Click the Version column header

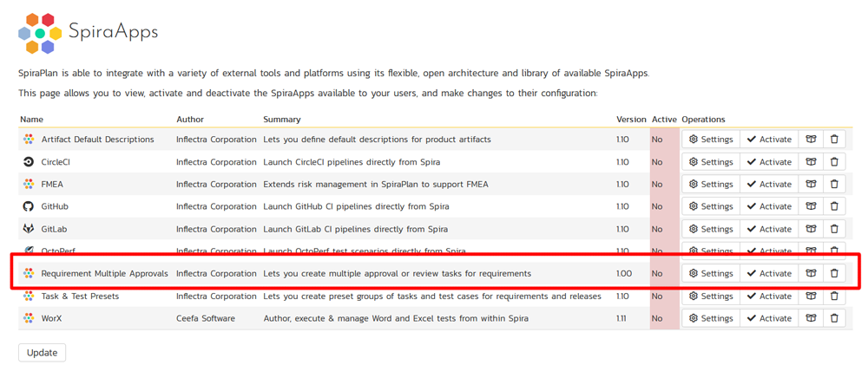tap(631, 120)
